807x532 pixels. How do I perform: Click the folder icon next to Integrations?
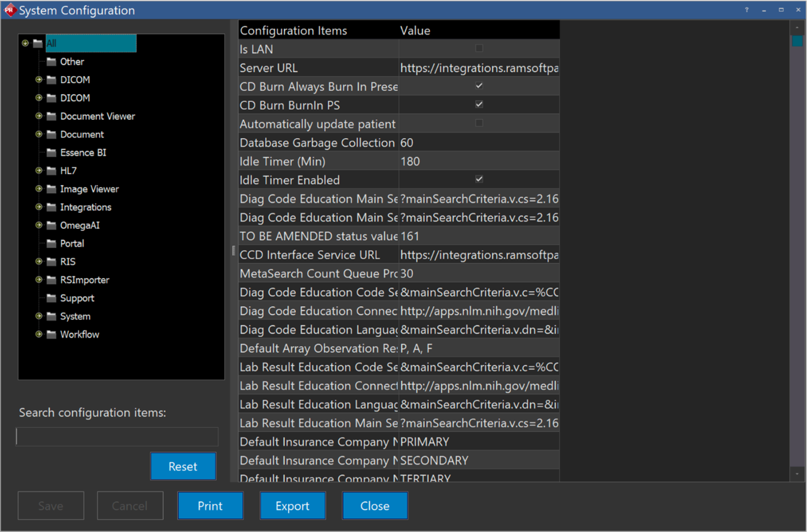coord(50,207)
